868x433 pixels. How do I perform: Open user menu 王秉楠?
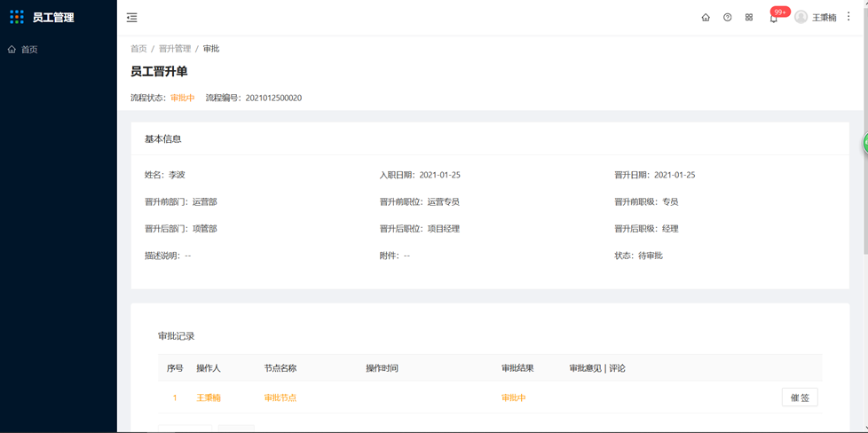pos(824,18)
